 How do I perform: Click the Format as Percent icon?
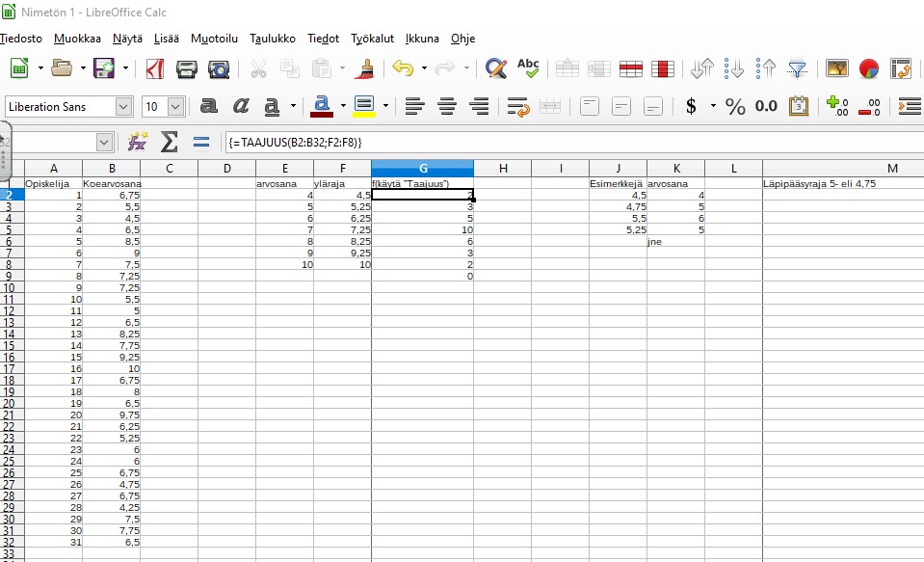point(735,106)
